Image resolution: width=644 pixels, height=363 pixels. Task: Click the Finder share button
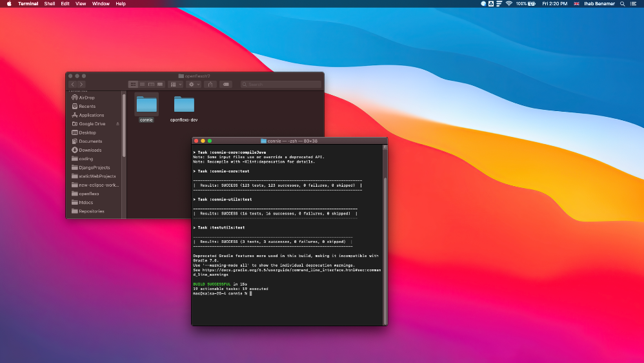click(x=210, y=84)
